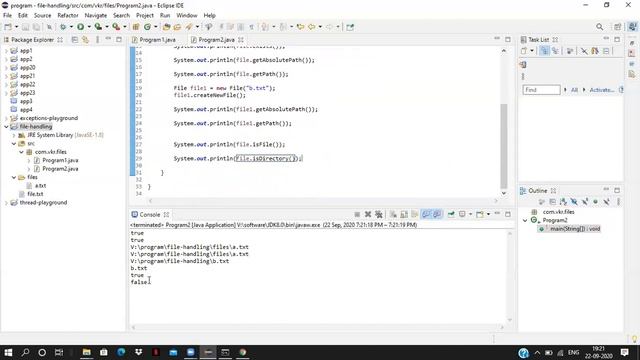Select Program2.java in Package Explorer
Image resolution: width=640 pixels, height=360 pixels.
point(60,169)
